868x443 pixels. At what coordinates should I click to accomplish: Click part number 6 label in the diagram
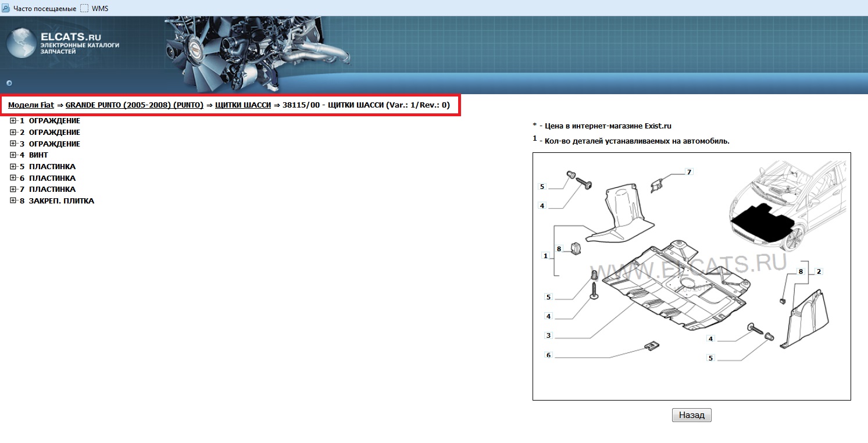[x=548, y=355]
